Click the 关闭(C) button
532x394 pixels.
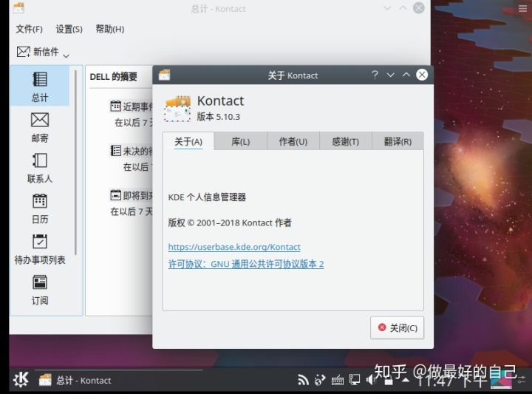click(397, 327)
